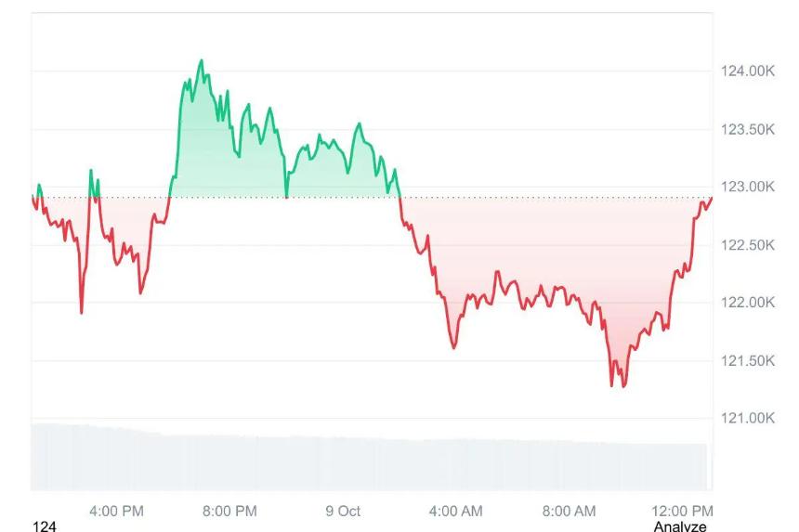Click the 123.00K price axis label
Viewport: 799px width, 532px height.
(747, 187)
